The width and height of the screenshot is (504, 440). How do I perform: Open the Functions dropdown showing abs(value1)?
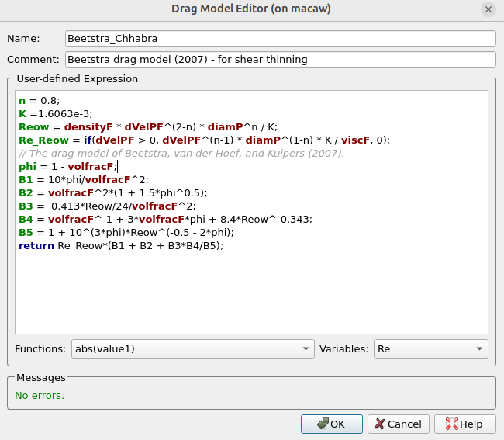pos(192,349)
